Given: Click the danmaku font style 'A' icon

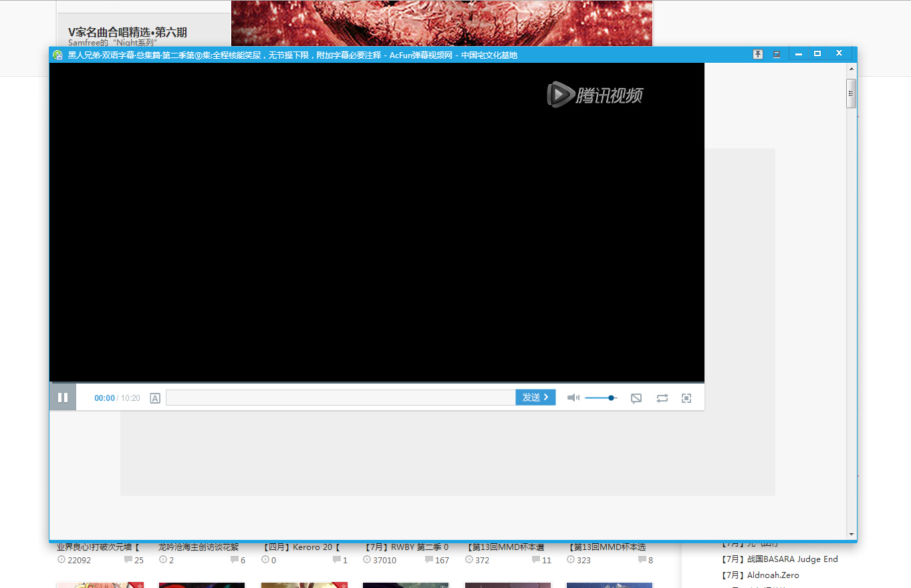Looking at the screenshot, I should click(155, 398).
